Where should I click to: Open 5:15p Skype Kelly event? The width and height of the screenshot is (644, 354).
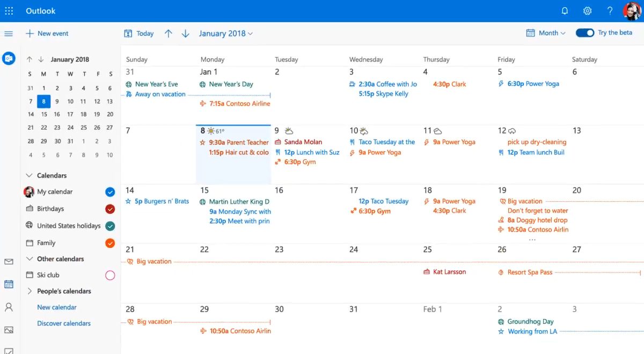coord(384,94)
